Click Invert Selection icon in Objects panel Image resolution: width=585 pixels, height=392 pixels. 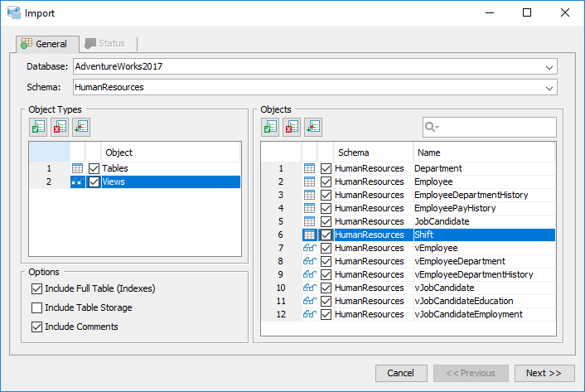point(313,127)
